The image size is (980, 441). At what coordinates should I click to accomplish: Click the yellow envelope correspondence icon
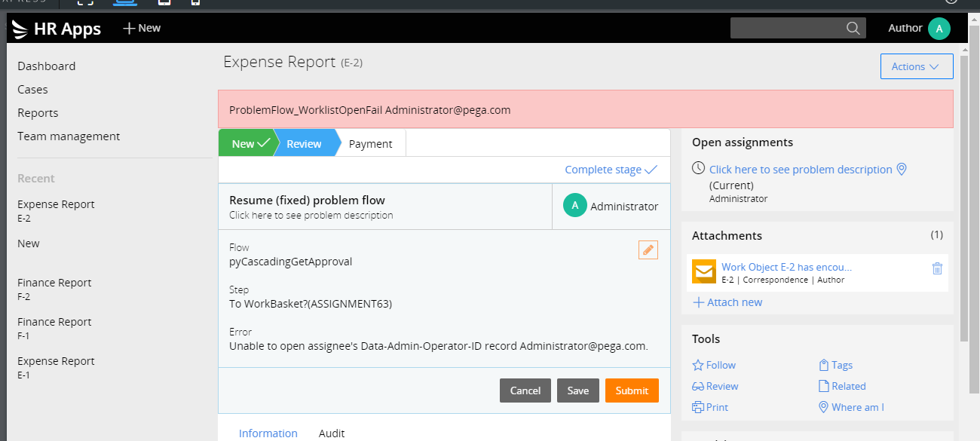pos(704,271)
